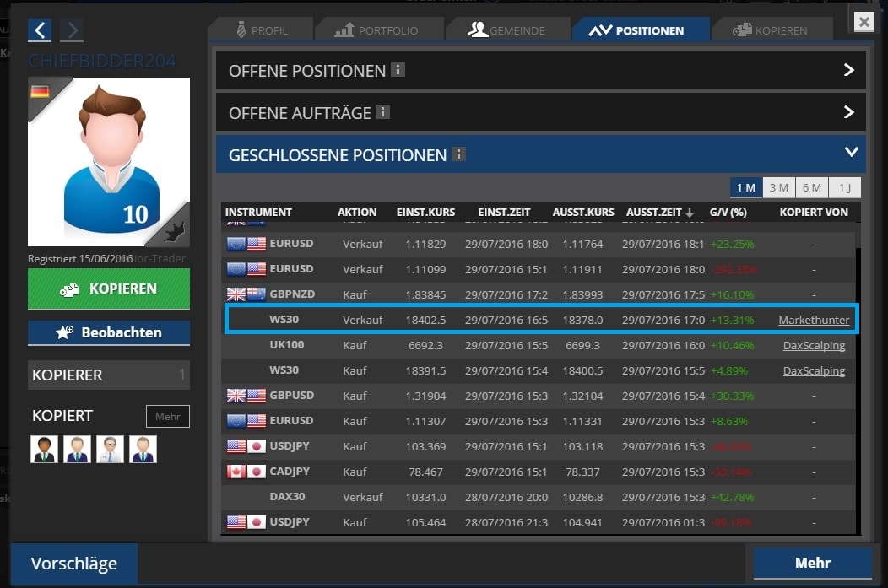The width and height of the screenshot is (888, 588).
Task: Collapse the Geschlossene Positionen section
Action: [850, 153]
